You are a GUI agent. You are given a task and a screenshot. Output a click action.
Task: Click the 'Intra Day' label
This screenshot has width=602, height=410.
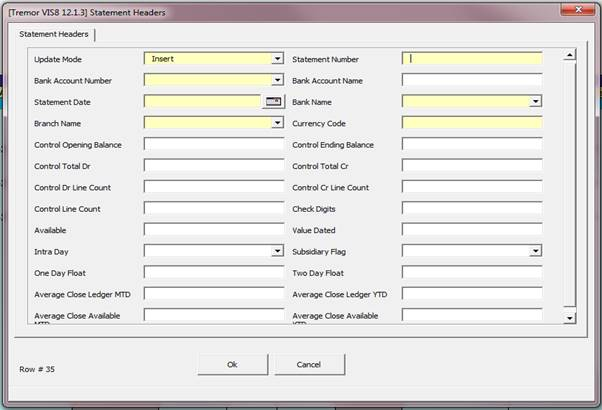pyautogui.click(x=51, y=252)
